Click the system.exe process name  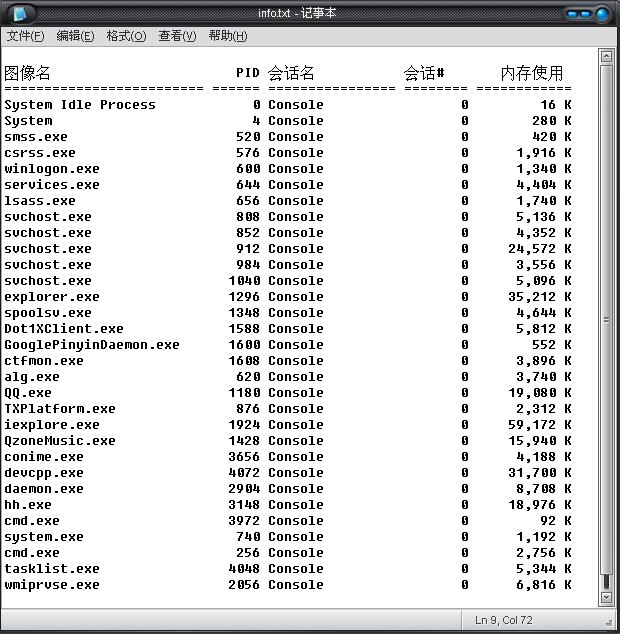(x=44, y=537)
